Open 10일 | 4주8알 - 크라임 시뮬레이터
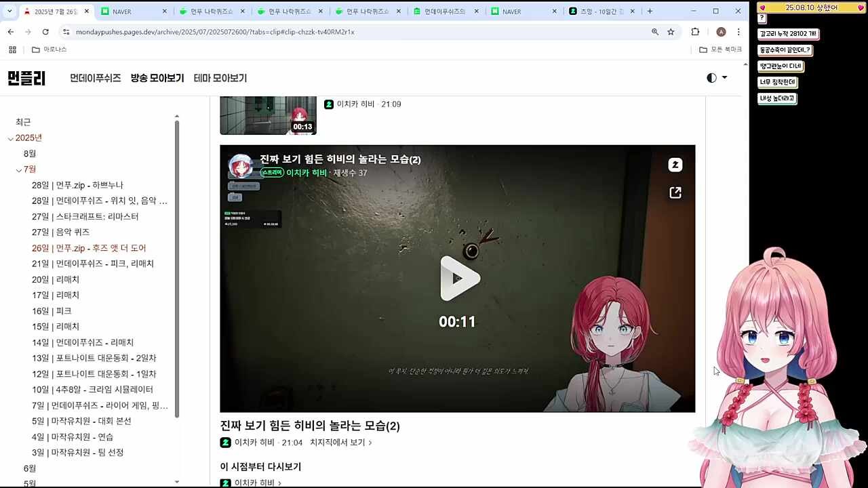This screenshot has height=488, width=868. point(92,390)
